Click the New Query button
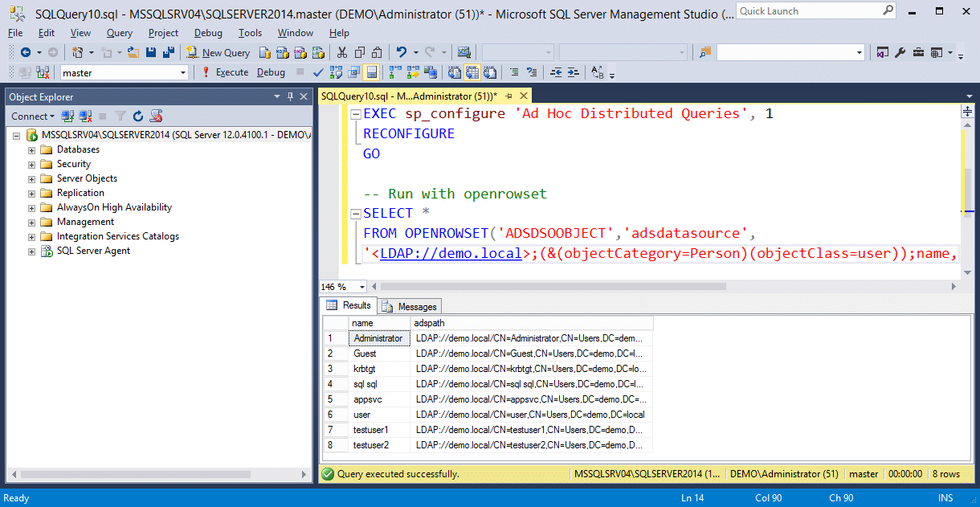The height and width of the screenshot is (507, 980). pyautogui.click(x=218, y=52)
